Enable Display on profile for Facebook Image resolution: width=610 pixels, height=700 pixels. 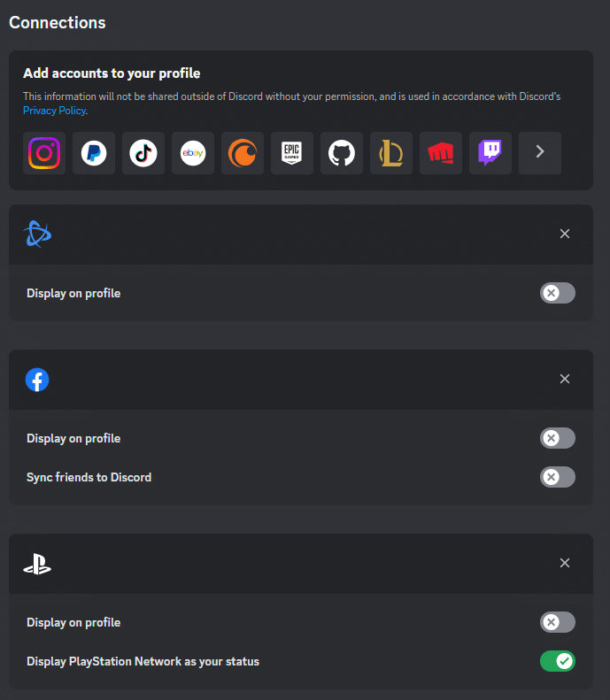click(557, 438)
